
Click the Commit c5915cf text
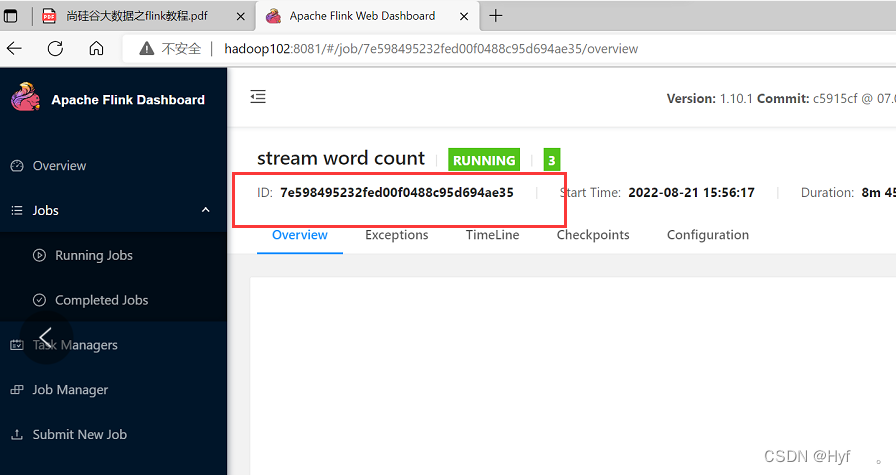point(807,98)
